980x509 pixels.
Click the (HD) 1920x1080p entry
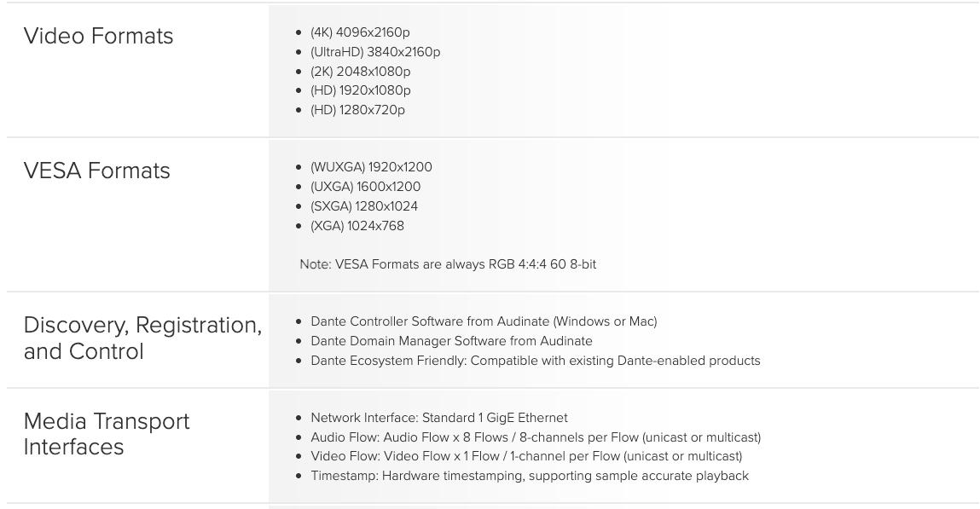tap(361, 90)
